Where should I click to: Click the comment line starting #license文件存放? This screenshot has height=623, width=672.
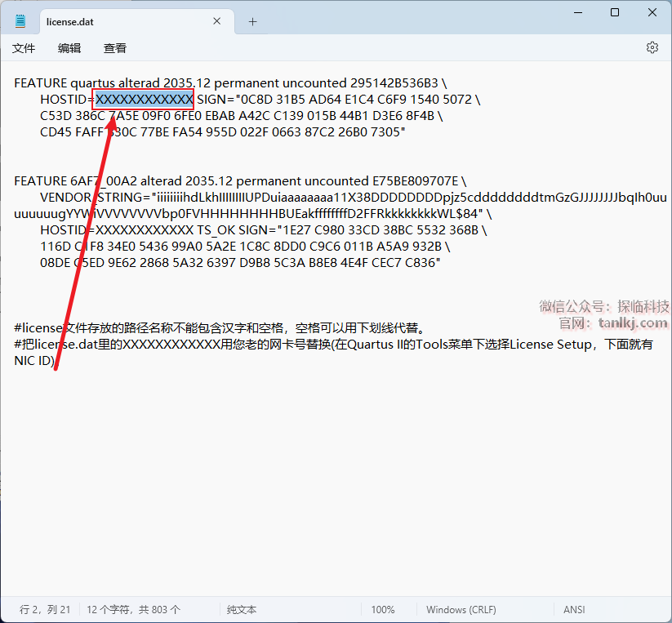(220, 327)
